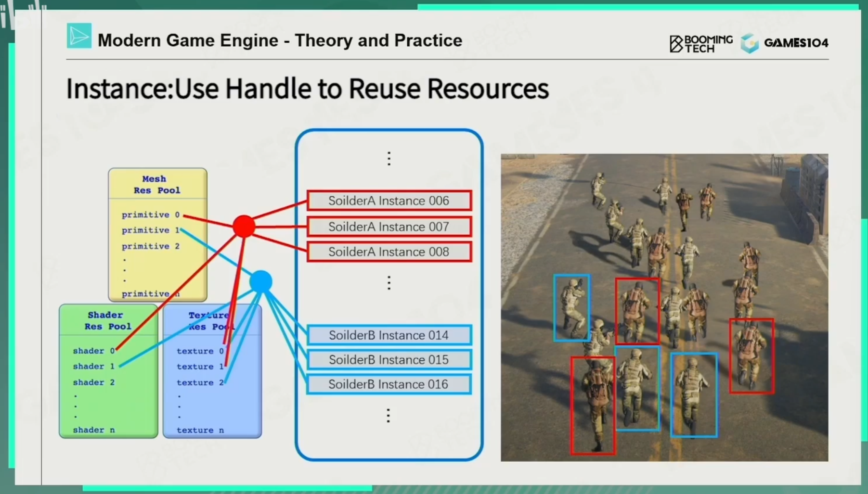The width and height of the screenshot is (868, 494).
Task: Select SoilderB Instance 015
Action: 389,360
